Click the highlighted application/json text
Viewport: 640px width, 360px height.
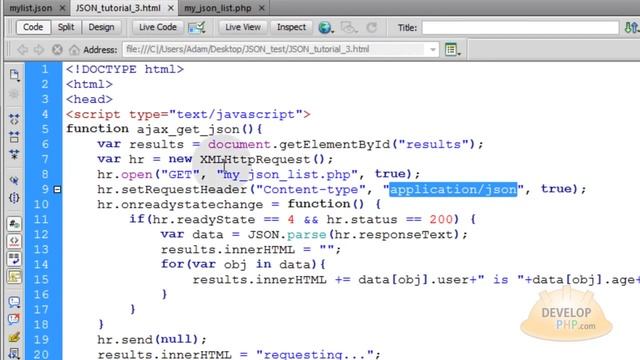(x=453, y=189)
